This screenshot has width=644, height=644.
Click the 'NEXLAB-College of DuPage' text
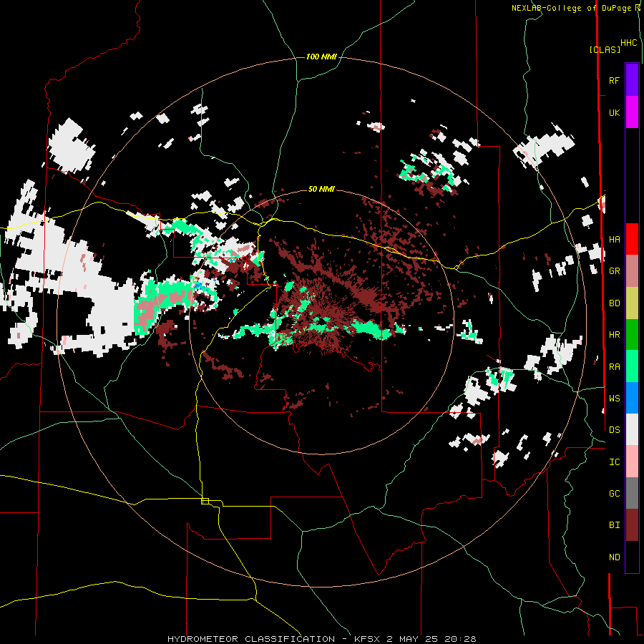(572, 8)
